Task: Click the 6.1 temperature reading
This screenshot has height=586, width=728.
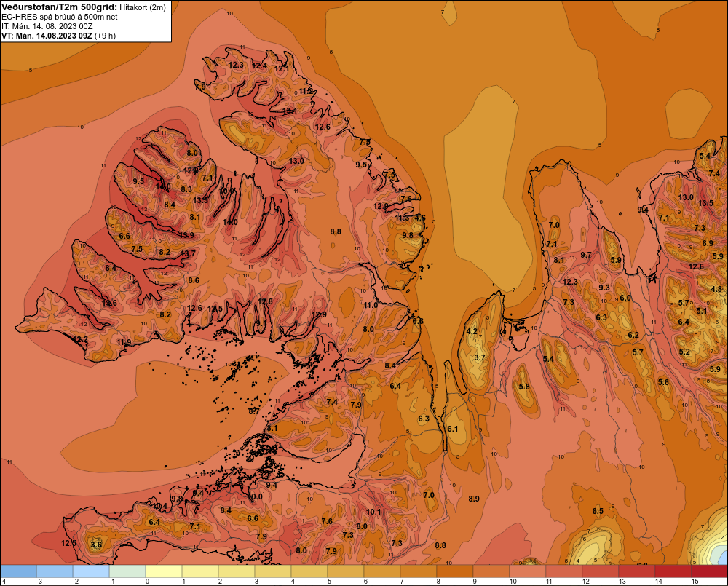Action: pyautogui.click(x=453, y=429)
